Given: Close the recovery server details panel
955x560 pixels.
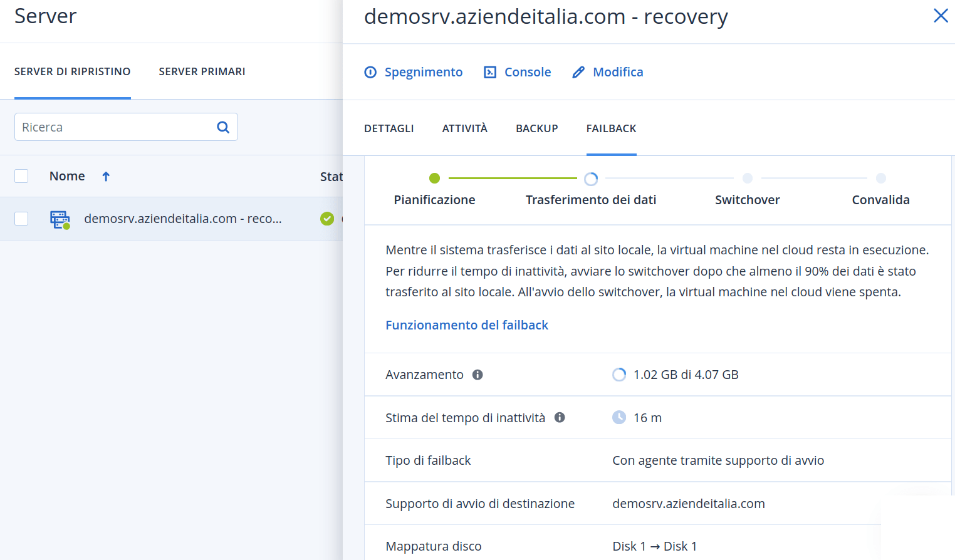Looking at the screenshot, I should 941,16.
